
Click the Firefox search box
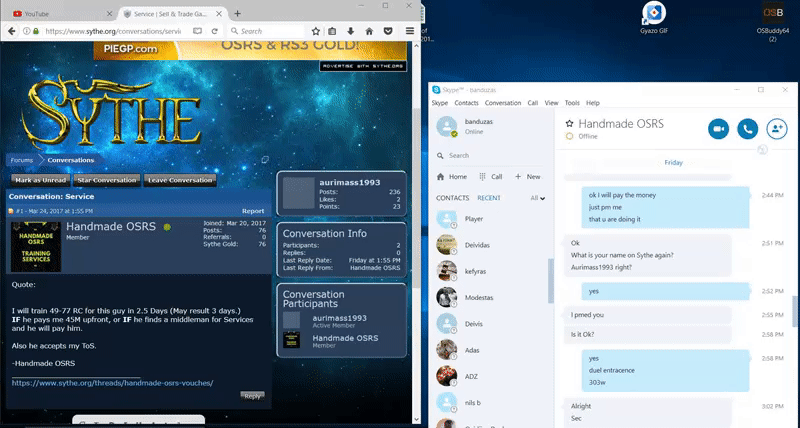coord(265,31)
